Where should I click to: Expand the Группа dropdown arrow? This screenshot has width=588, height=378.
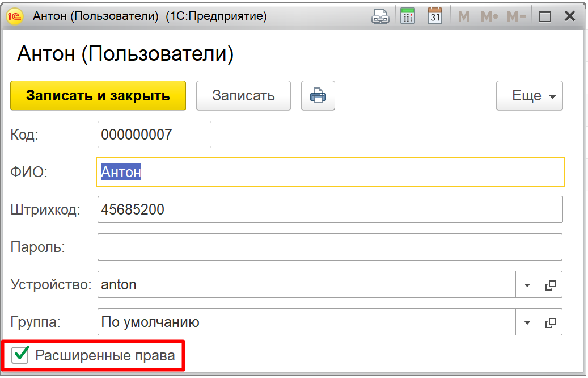click(527, 322)
